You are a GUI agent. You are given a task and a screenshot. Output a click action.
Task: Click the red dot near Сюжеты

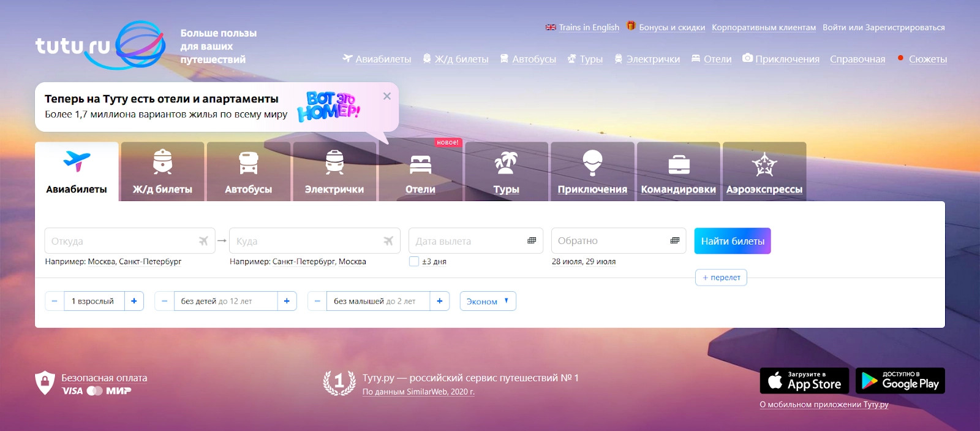[900, 58]
